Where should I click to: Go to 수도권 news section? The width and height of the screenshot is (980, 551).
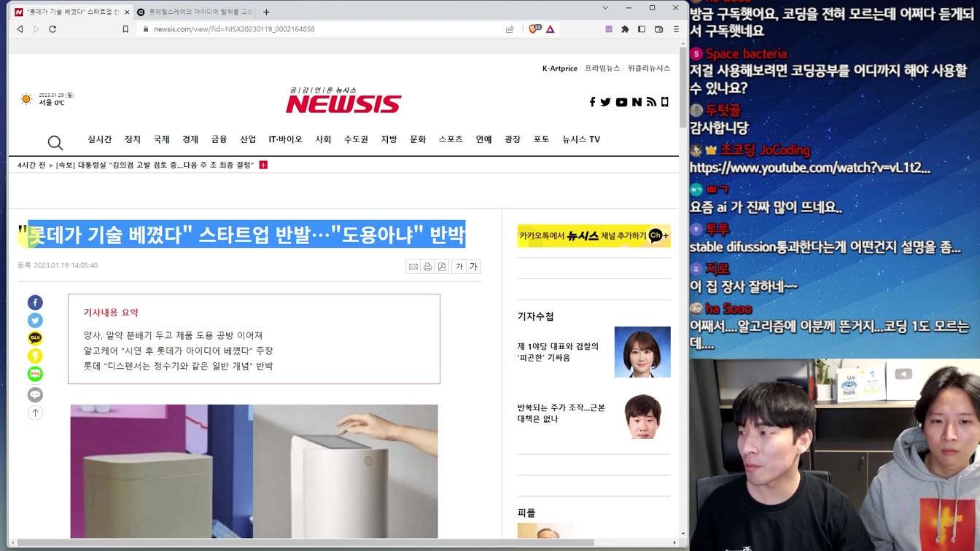tap(356, 139)
